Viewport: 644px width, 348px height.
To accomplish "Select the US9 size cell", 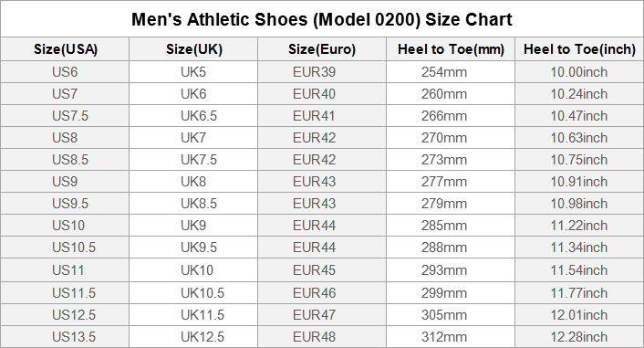I will coord(65,182).
